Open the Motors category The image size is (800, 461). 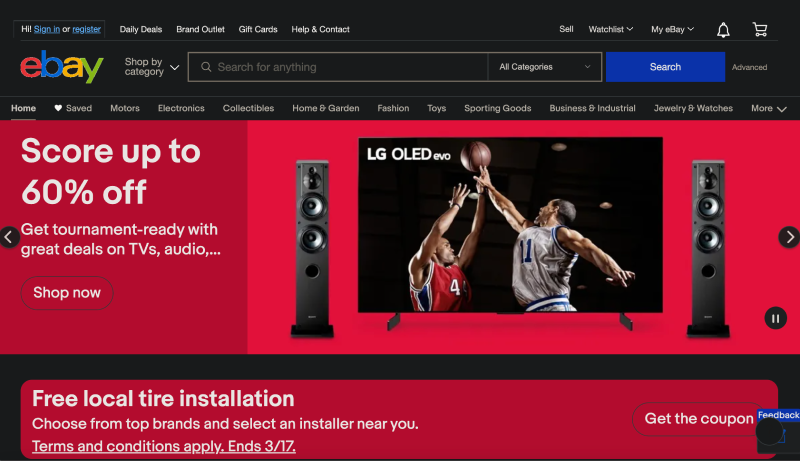[x=125, y=108]
